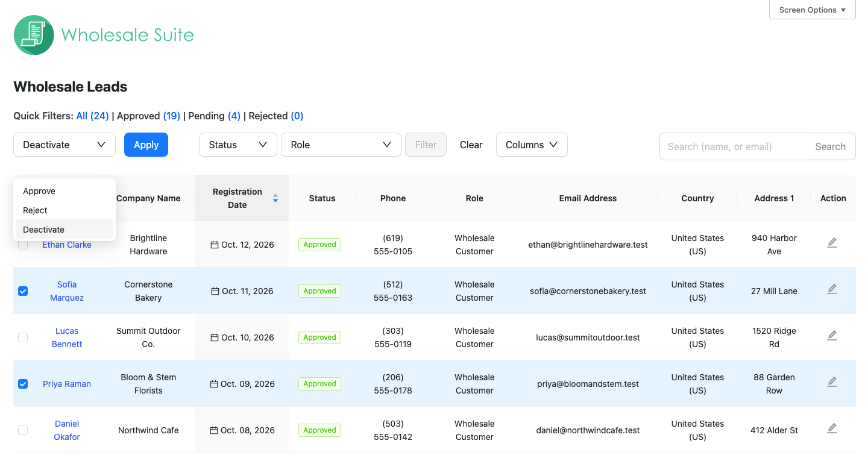Show All (24) leads quick filter
Viewport: 868px width, 458px height.
[x=92, y=116]
